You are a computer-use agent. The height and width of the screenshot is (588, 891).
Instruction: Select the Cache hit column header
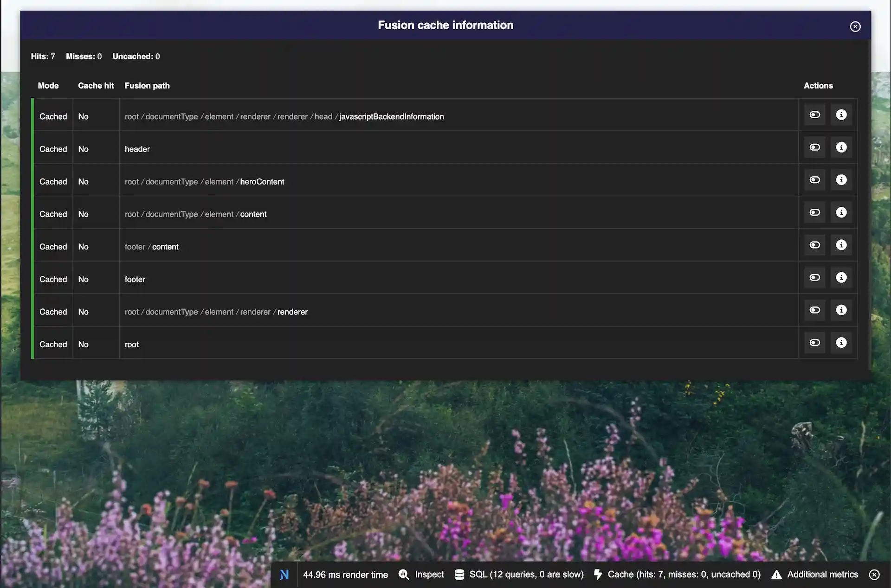pyautogui.click(x=96, y=85)
